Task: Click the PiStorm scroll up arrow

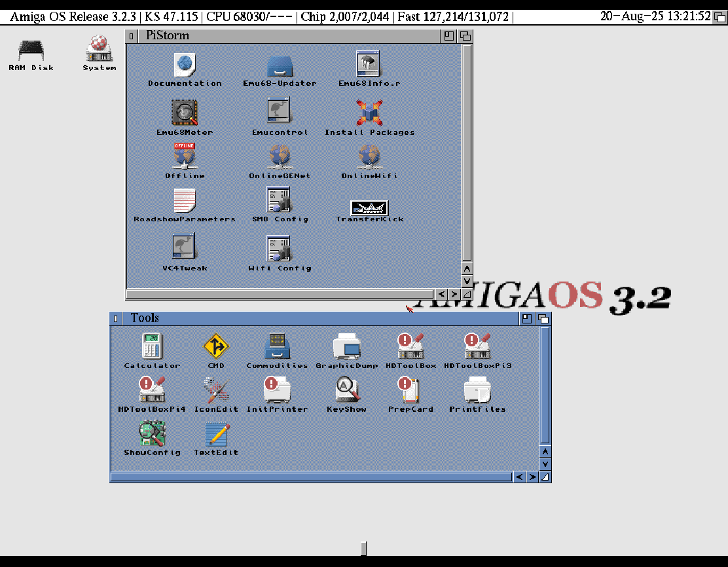Action: 467,269
